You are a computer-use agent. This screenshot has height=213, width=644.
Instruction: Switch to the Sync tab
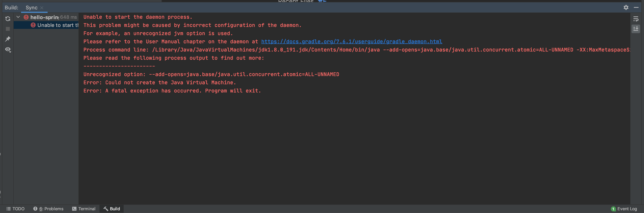coord(32,8)
